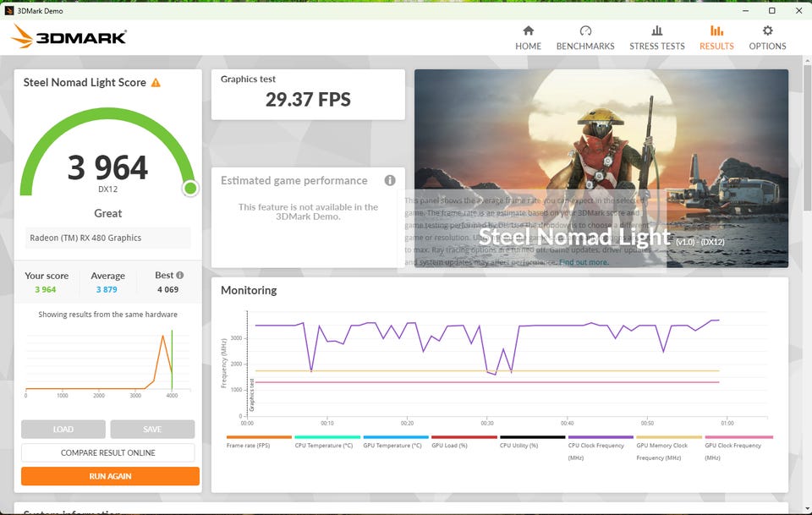Toggle the GPU Clock Frequency legend swatch
Screen dimensions: 812x515
[738, 437]
